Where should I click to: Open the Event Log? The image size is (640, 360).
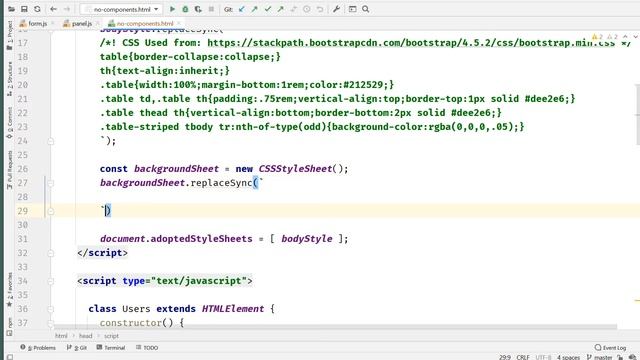click(611, 348)
